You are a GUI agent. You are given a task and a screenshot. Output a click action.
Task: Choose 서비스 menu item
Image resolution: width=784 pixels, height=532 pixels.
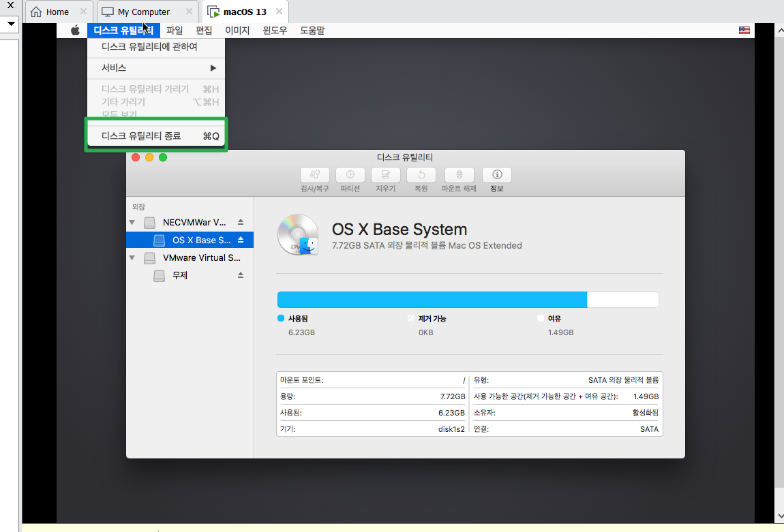pyautogui.click(x=156, y=68)
